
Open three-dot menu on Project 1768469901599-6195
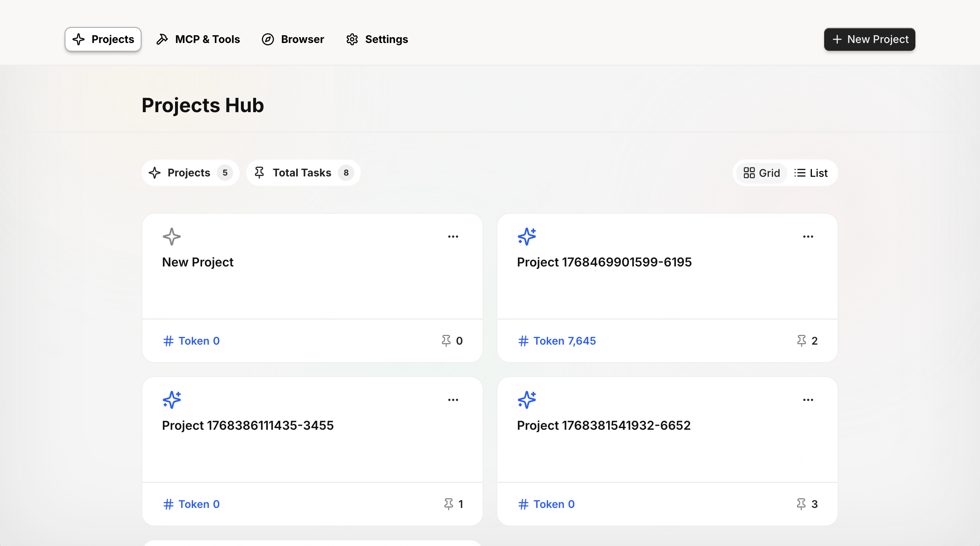point(808,237)
